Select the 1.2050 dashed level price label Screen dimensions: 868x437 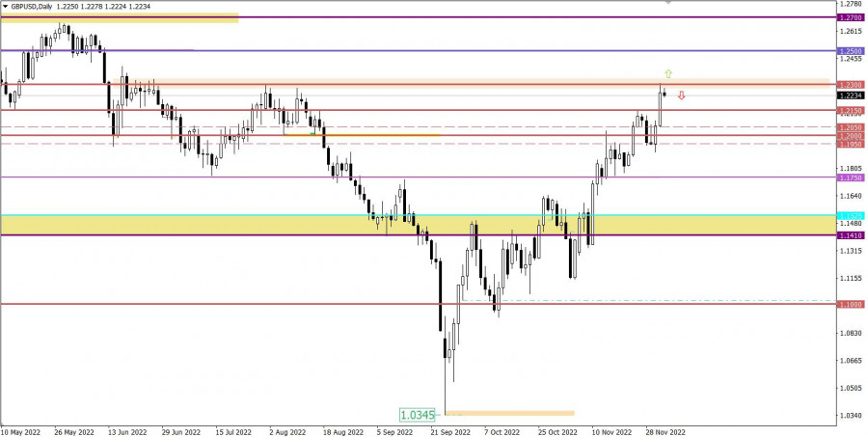(x=851, y=127)
